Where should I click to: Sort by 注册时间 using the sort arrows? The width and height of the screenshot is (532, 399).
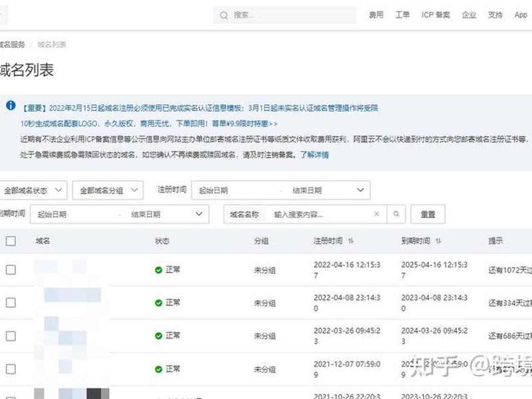point(351,241)
